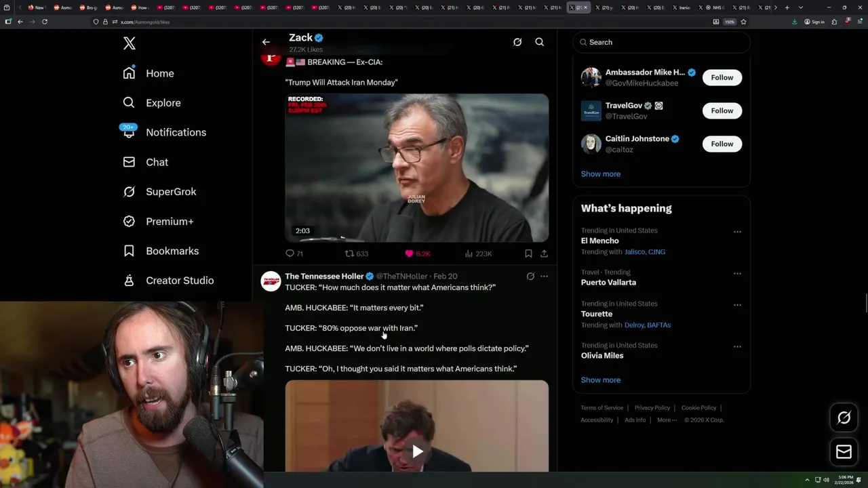Click the Creator Studio sidebar icon

tap(129, 281)
